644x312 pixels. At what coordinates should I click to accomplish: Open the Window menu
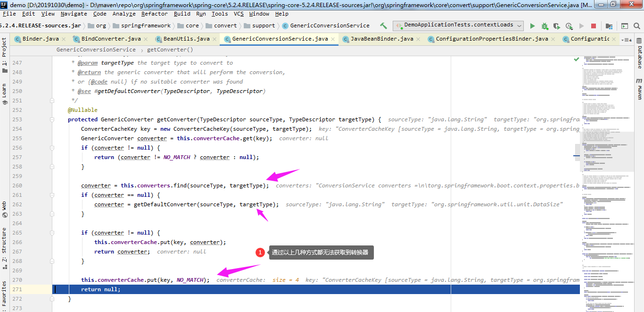[259, 14]
